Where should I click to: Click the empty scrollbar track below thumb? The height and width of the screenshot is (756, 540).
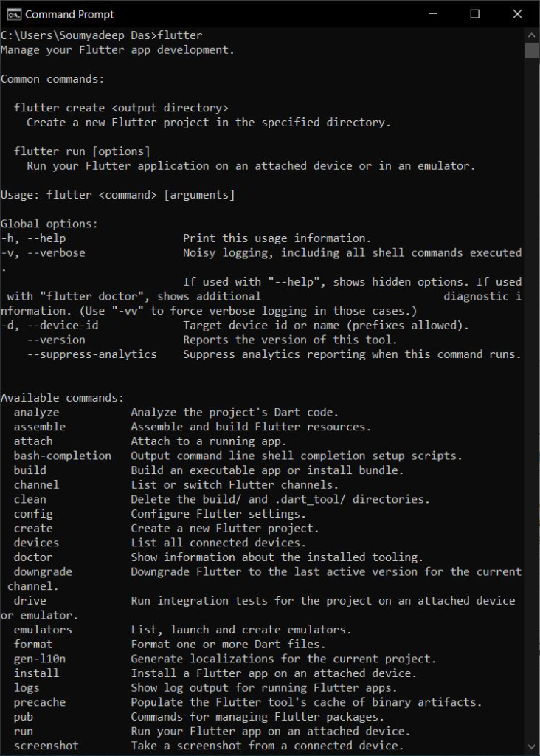tap(532, 369)
